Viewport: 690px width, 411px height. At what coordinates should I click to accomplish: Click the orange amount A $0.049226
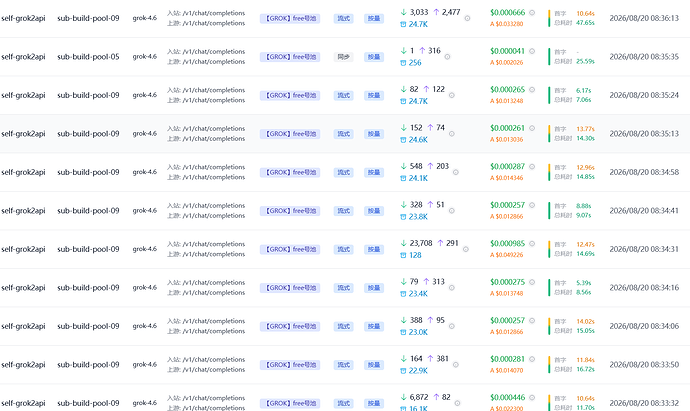[x=506, y=255]
